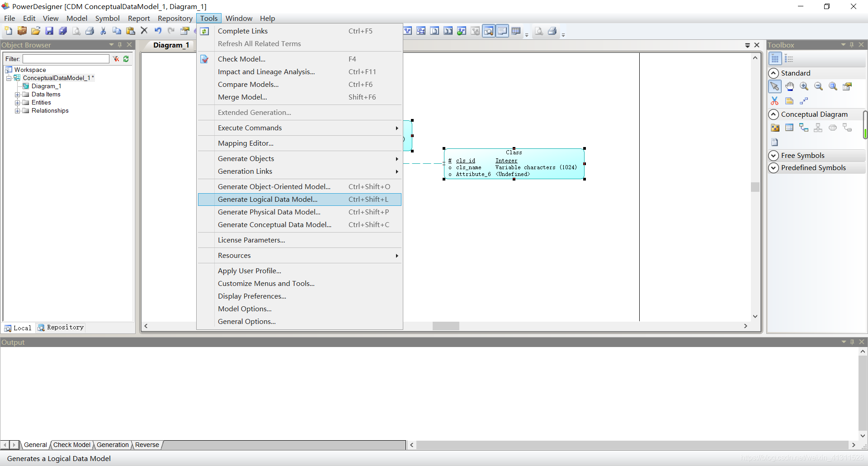
Task: Click the Open folder toolbar icon
Action: 35,31
